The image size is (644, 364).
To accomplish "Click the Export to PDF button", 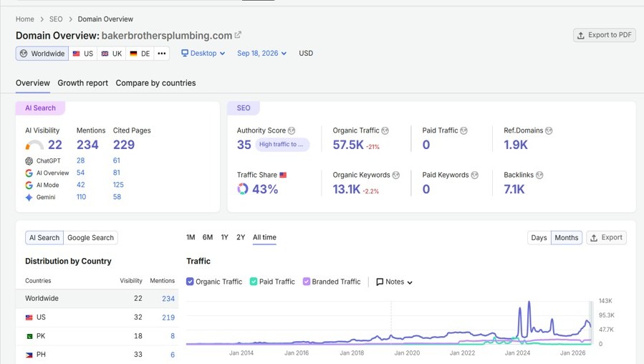I will pyautogui.click(x=604, y=35).
